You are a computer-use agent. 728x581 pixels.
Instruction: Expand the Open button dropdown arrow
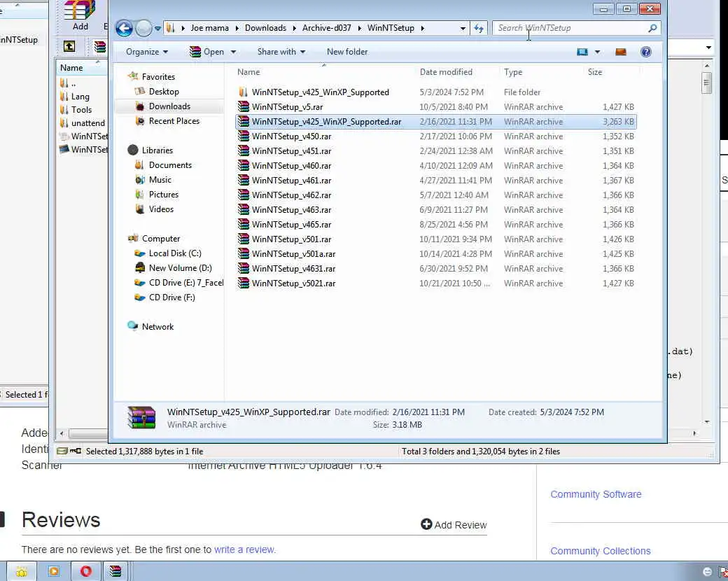point(233,52)
